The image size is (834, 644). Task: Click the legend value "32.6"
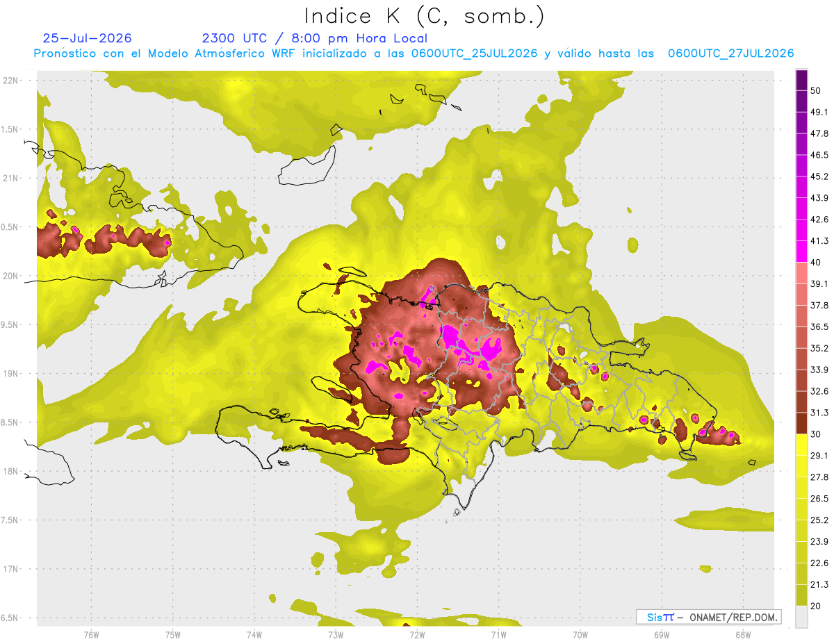(x=819, y=391)
